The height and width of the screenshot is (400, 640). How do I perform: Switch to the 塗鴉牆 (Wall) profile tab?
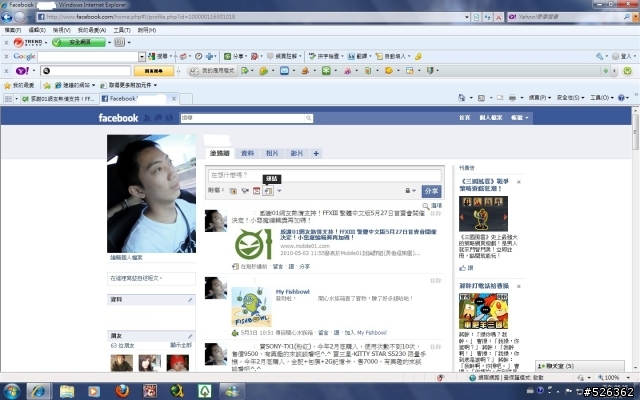(220, 153)
